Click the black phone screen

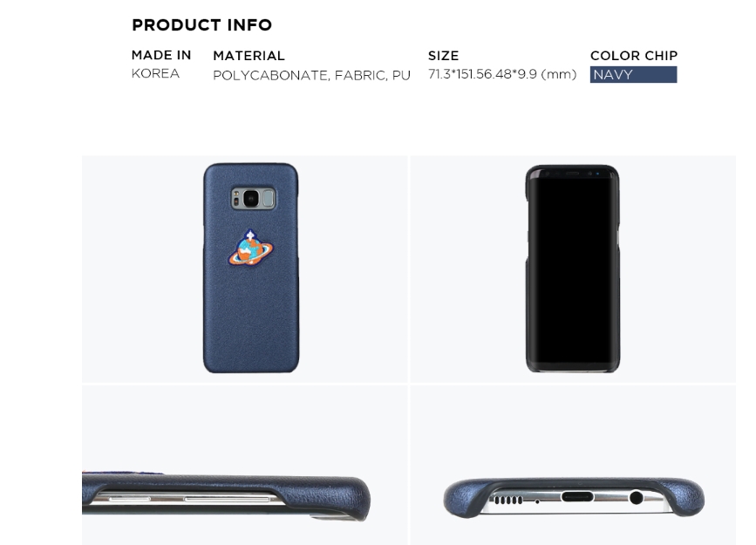click(x=573, y=270)
